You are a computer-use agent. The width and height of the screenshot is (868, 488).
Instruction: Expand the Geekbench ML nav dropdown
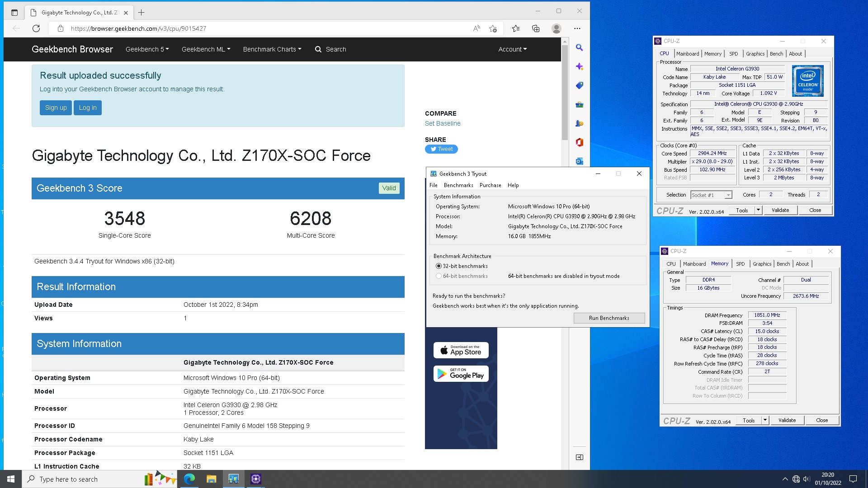pos(206,49)
